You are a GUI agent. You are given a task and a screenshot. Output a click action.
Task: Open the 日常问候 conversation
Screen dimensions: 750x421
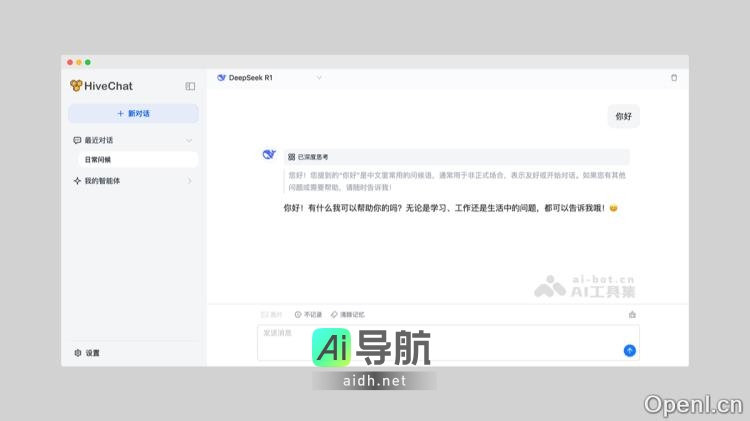pos(138,159)
